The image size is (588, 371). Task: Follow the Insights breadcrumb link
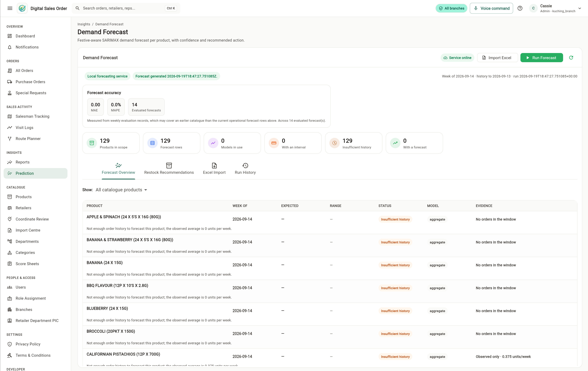(84, 24)
